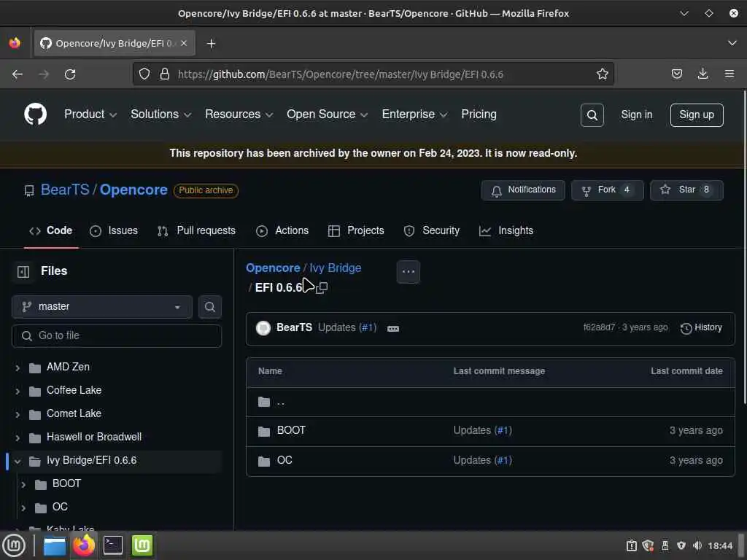Image resolution: width=747 pixels, height=560 pixels.
Task: Bookmark page with the star icon
Action: click(602, 74)
